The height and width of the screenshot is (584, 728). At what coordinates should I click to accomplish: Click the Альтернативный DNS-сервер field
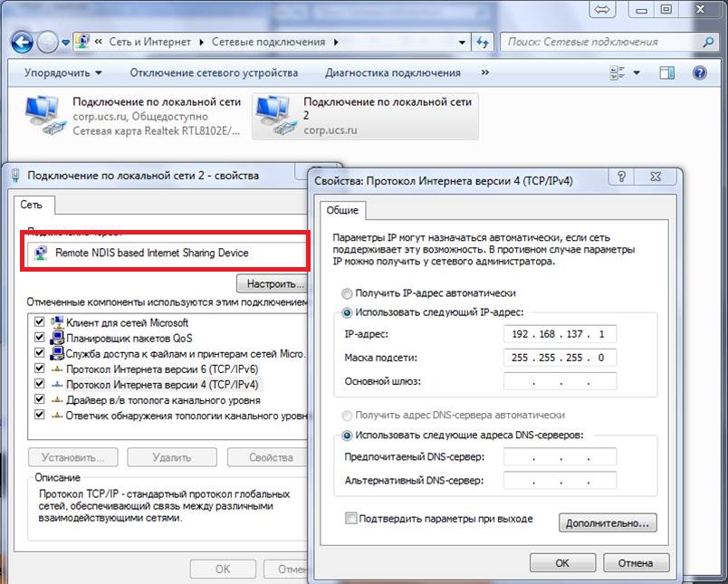click(560, 480)
